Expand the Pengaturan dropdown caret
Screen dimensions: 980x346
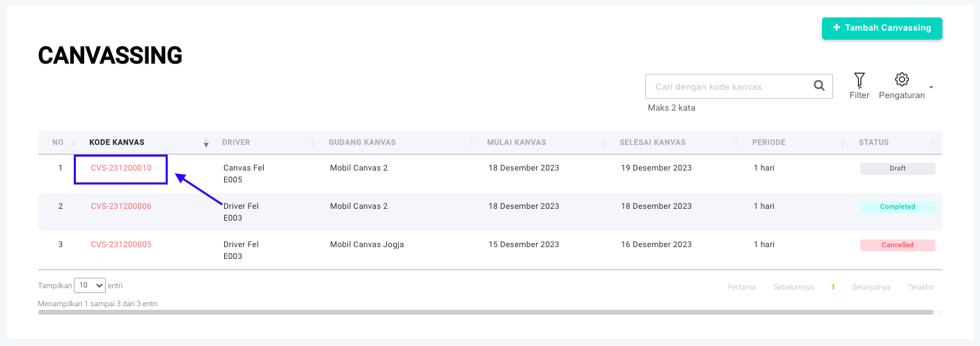pos(931,88)
